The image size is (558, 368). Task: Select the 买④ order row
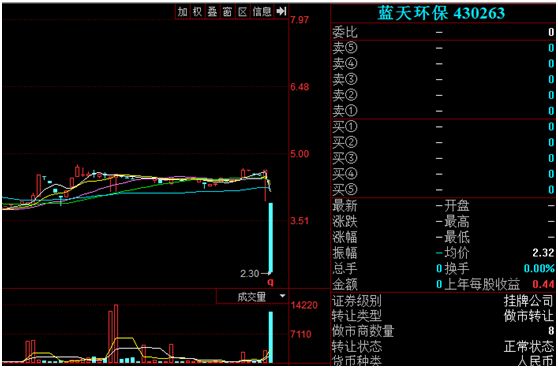click(443, 174)
